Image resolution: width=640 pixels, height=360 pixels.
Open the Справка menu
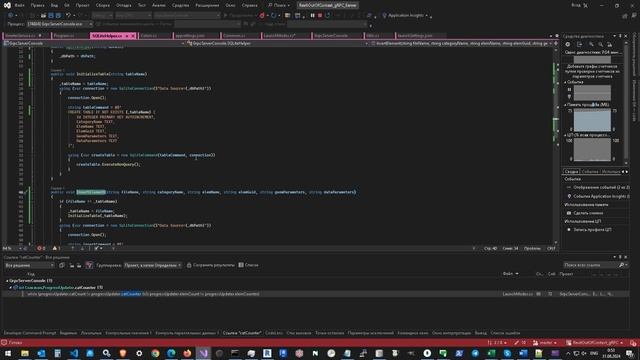click(x=249, y=5)
